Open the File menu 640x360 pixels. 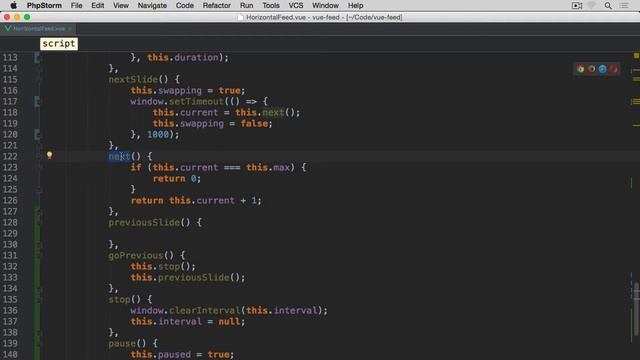tap(76, 6)
